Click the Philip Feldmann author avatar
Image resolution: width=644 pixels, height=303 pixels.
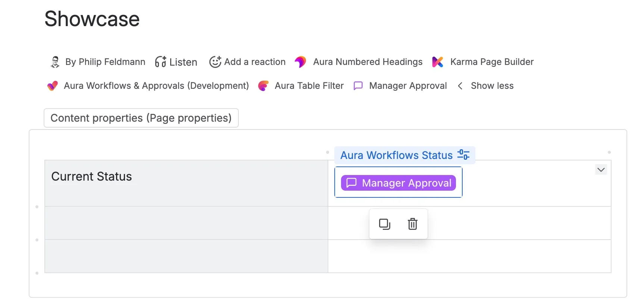[55, 62]
